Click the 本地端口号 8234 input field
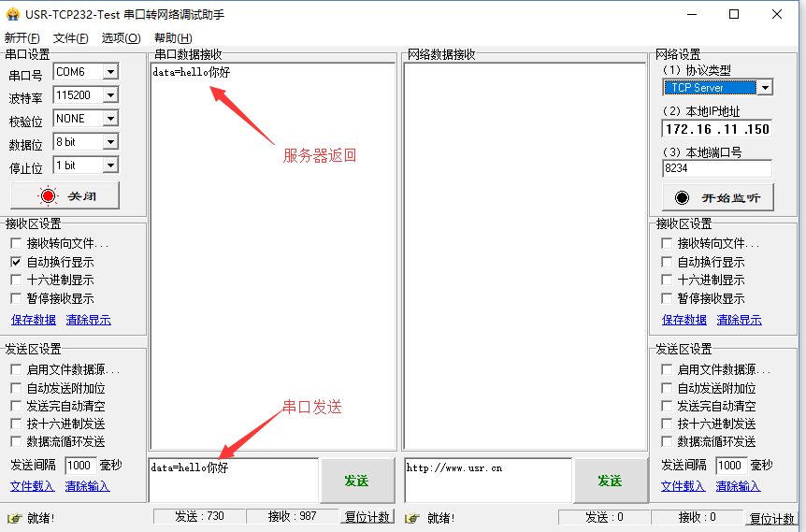Viewport: 806px width, 532px height. pyautogui.click(x=716, y=169)
